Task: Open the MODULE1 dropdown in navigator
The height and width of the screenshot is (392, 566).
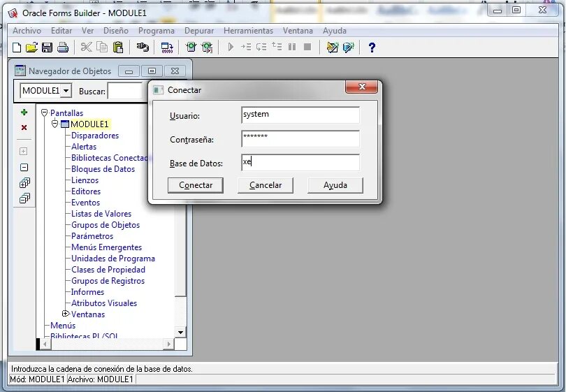Action: click(66, 91)
